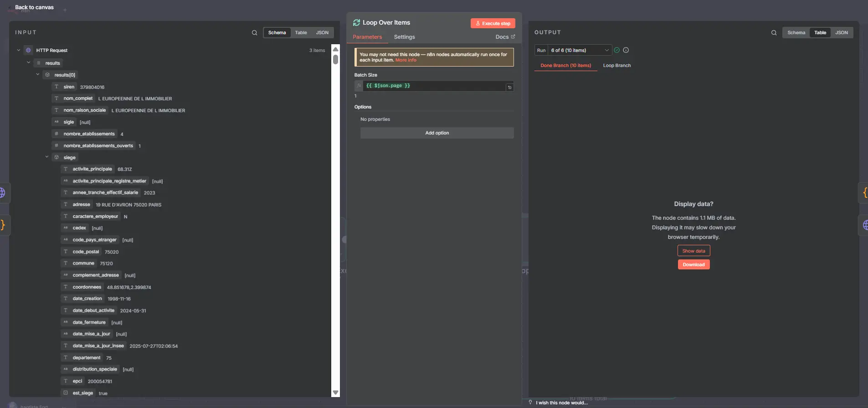The image size is (868, 408).
Task: Click the orange braces node icon at right edge
Action: click(865, 192)
